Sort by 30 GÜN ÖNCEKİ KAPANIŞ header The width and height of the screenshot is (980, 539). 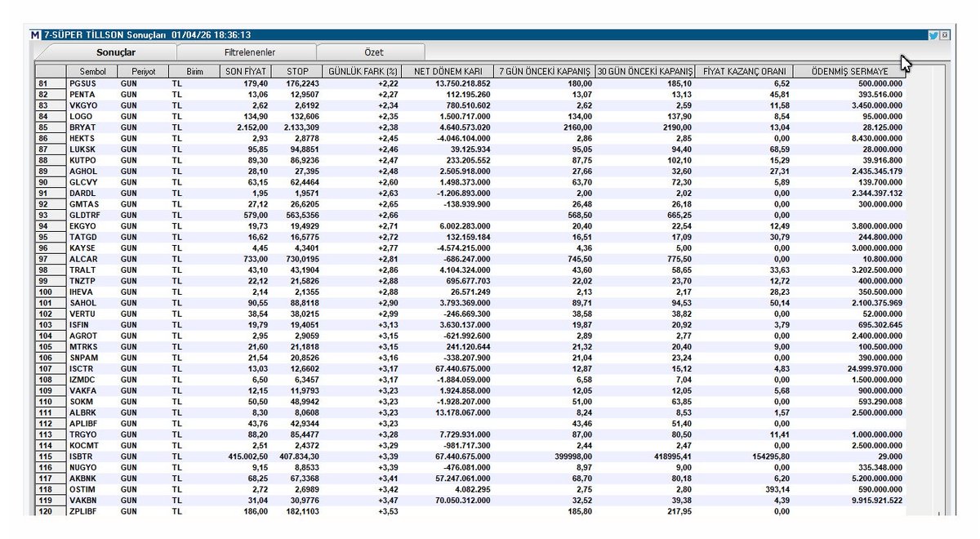pos(645,72)
